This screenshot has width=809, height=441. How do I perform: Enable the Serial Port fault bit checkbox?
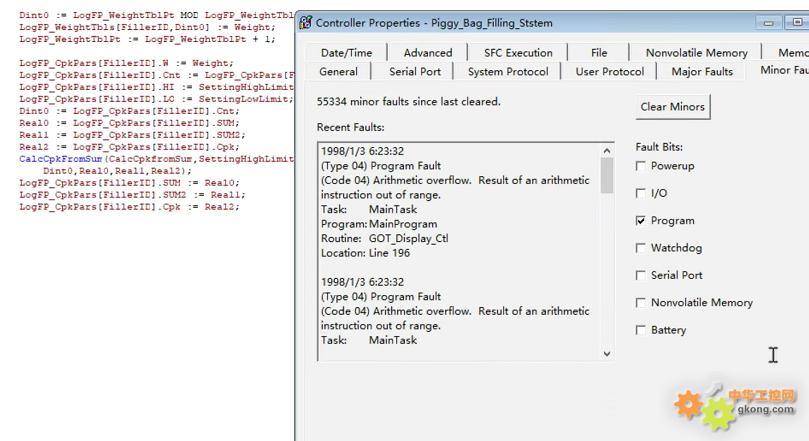click(641, 275)
